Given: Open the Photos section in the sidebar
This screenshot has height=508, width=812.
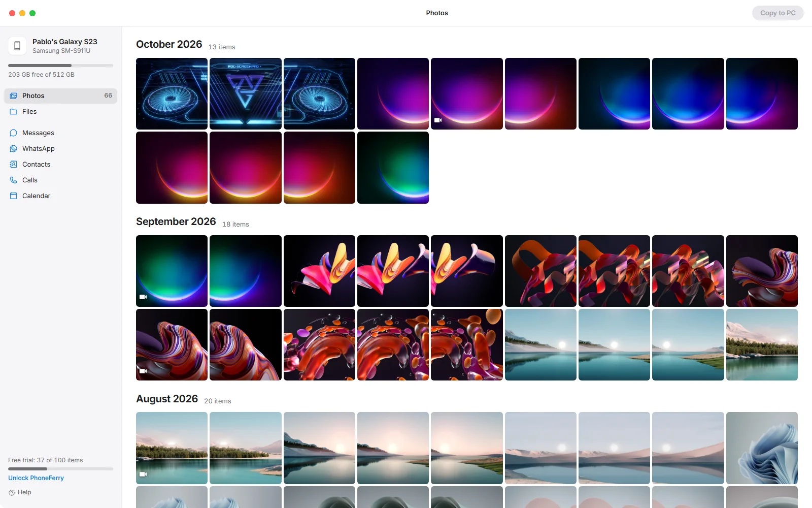Looking at the screenshot, I should 61,96.
